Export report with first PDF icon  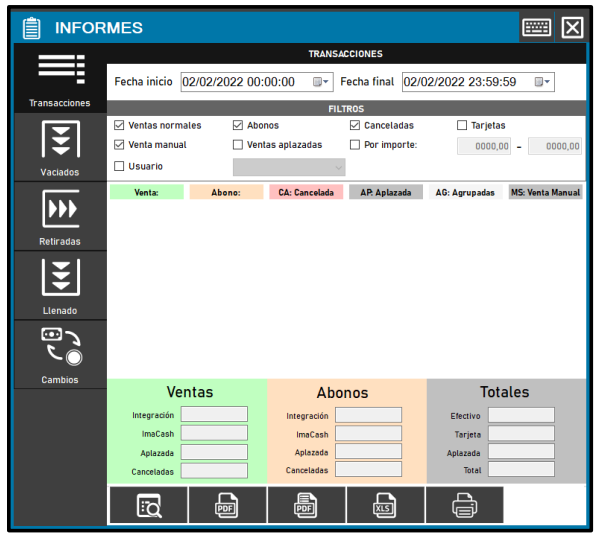tap(227, 506)
